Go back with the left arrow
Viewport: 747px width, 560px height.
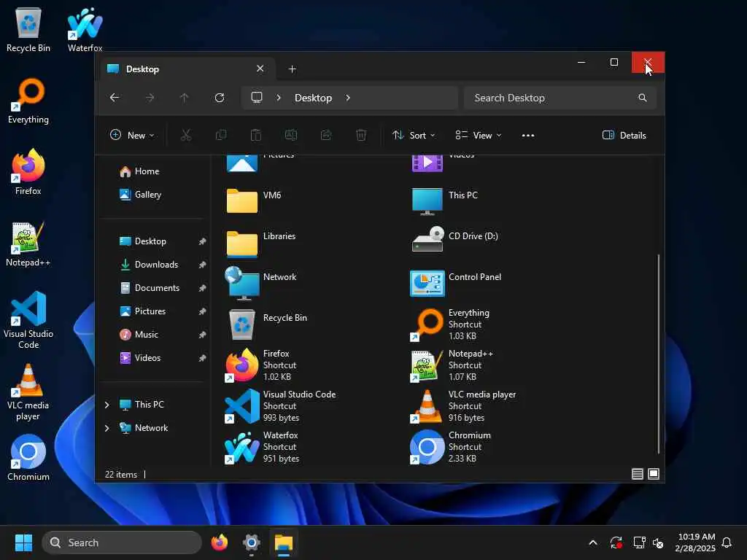(115, 98)
